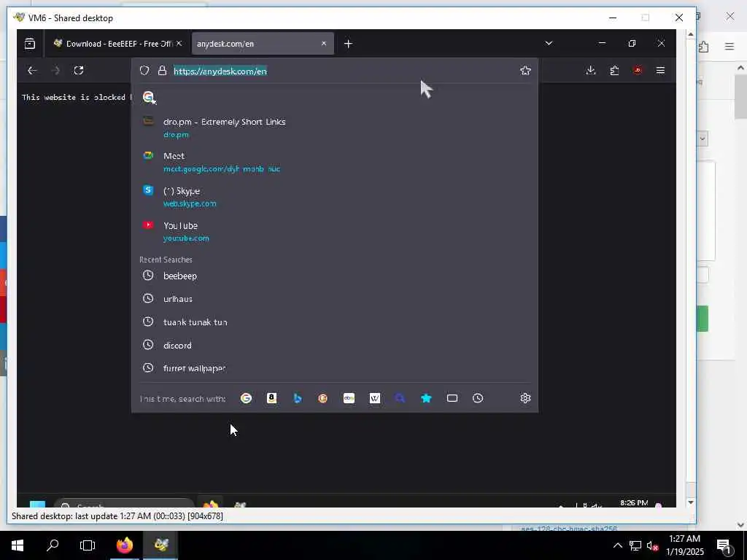The height and width of the screenshot is (560, 747).
Task: Search this time with Wikipedia
Action: [375, 398]
